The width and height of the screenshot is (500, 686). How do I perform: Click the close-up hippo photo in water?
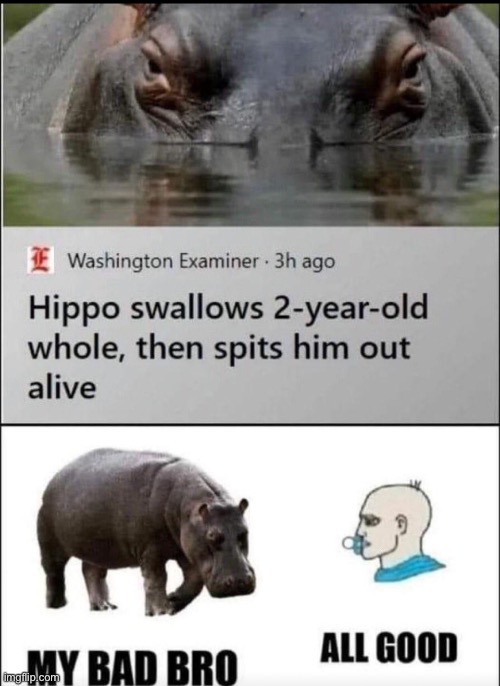[250, 116]
